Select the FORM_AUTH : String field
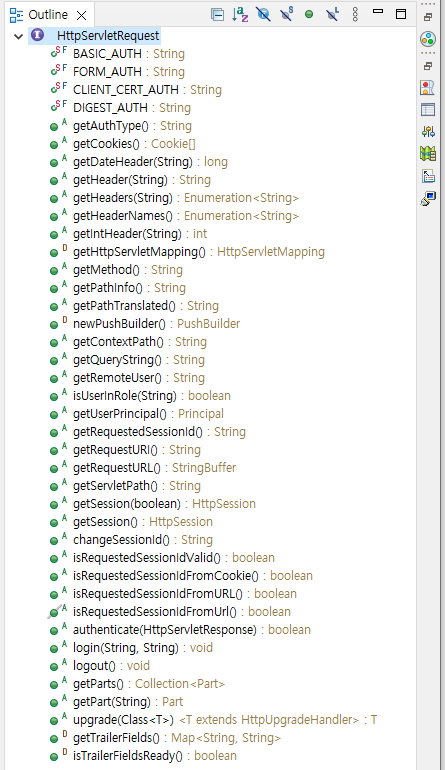 tap(118, 72)
